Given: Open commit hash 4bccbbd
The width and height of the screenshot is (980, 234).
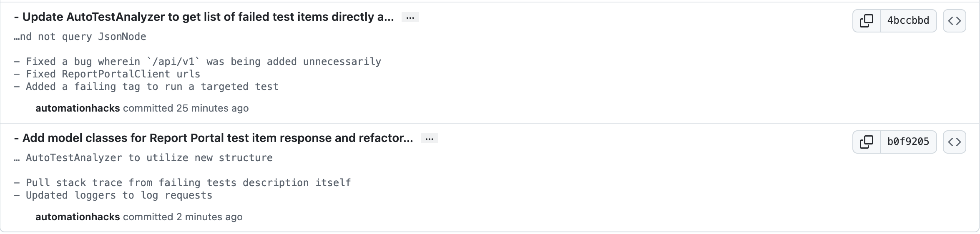Looking at the screenshot, I should point(908,21).
